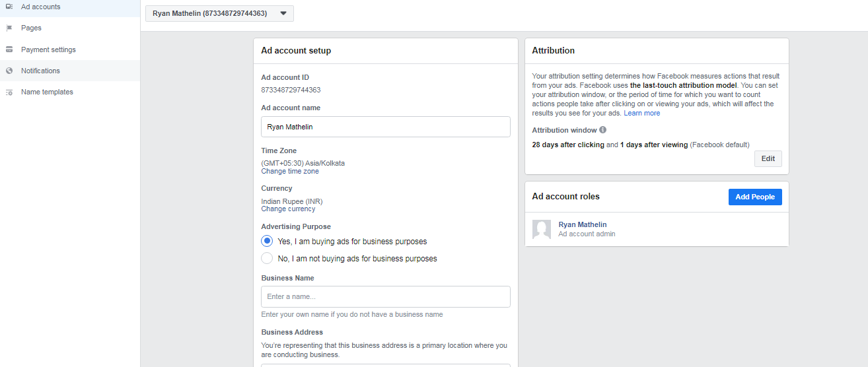Click Ryan Mathelin's profile avatar
Screen dimensions: 868x367
coord(542,229)
